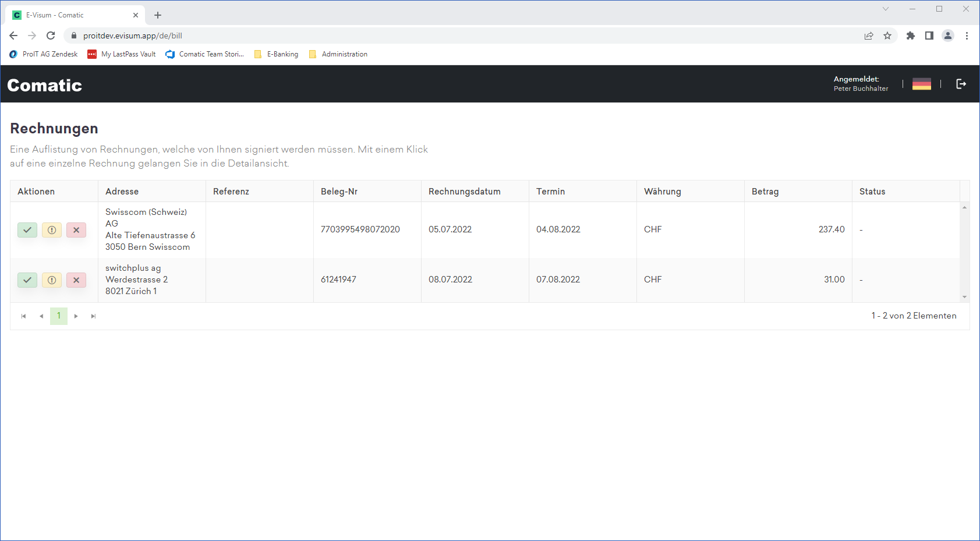Reject the switchplus ag invoice with red X

click(x=76, y=280)
